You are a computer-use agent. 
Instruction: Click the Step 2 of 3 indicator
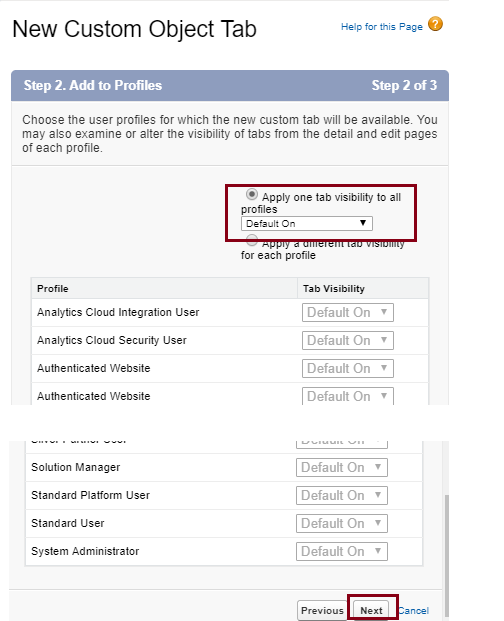(x=404, y=86)
